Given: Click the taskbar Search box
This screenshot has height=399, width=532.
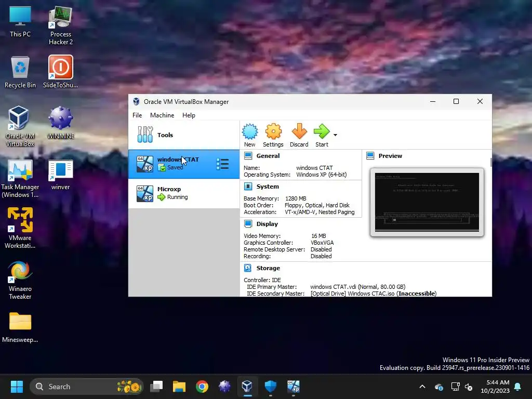Looking at the screenshot, I should point(87,387).
